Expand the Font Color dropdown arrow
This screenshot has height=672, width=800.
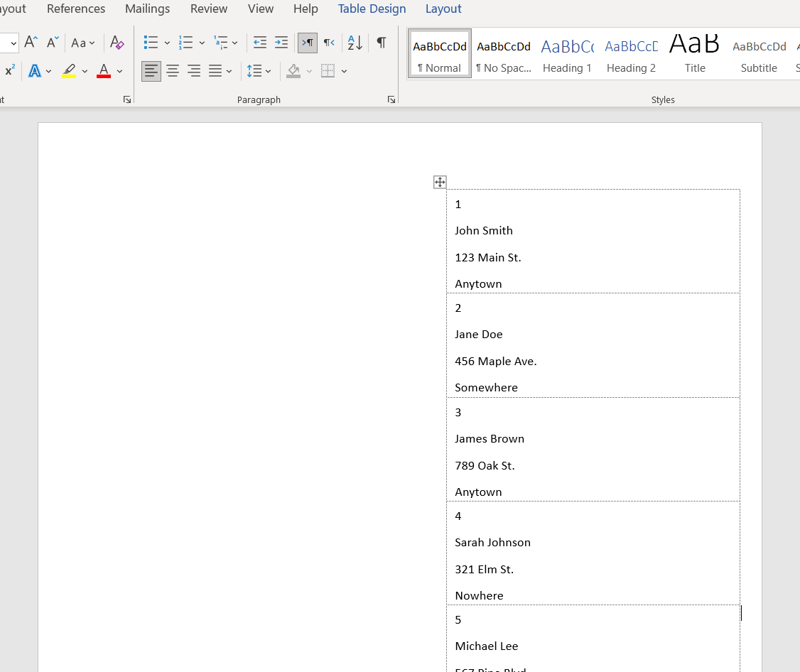coord(119,70)
